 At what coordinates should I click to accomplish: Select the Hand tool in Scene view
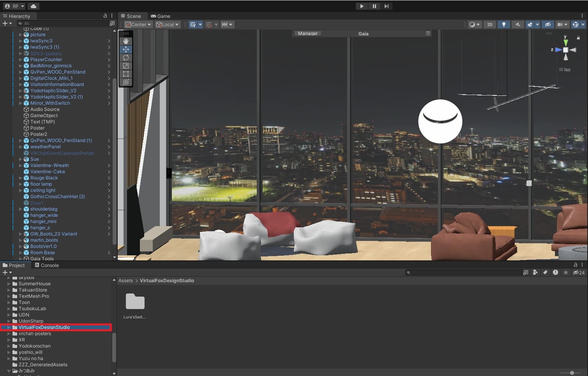point(126,41)
